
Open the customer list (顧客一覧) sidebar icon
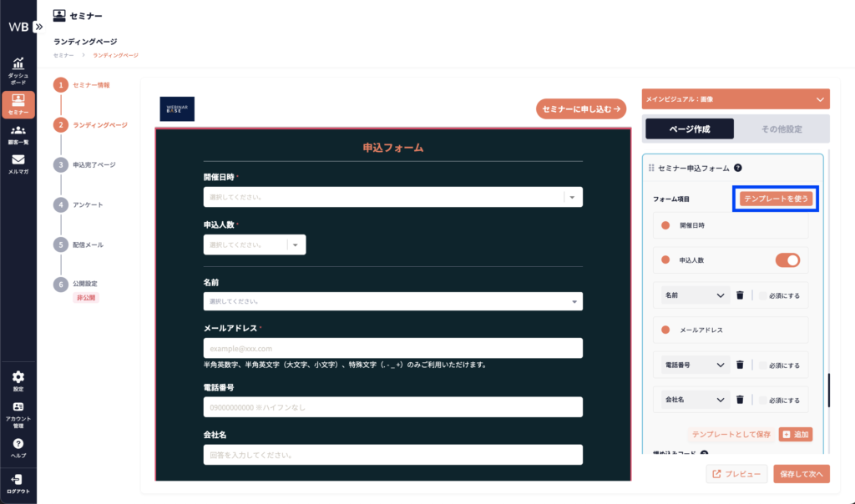(x=18, y=134)
